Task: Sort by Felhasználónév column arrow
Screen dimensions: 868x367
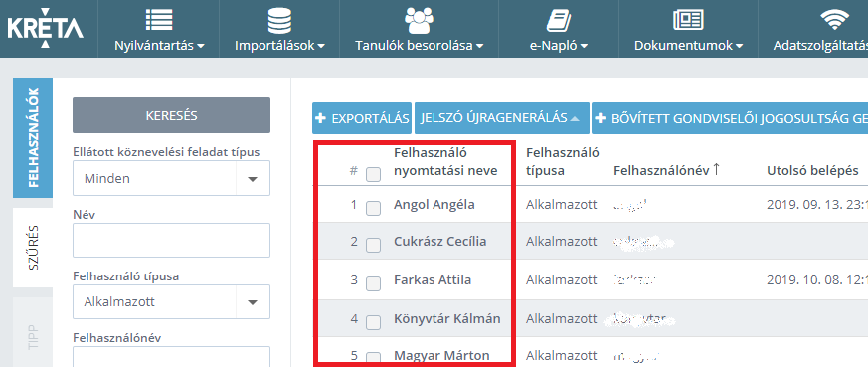Action: coord(716,170)
